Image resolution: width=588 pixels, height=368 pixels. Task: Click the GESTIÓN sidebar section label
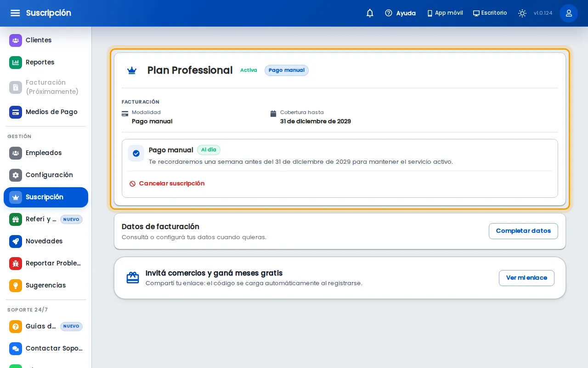(19, 137)
